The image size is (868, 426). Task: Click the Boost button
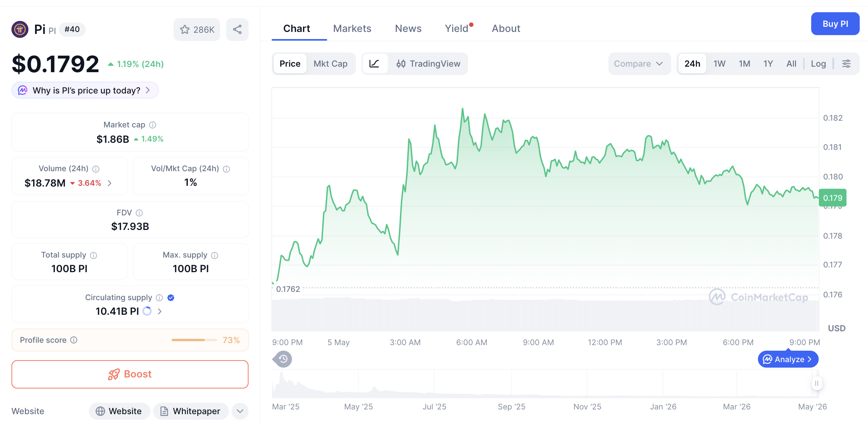[130, 374]
